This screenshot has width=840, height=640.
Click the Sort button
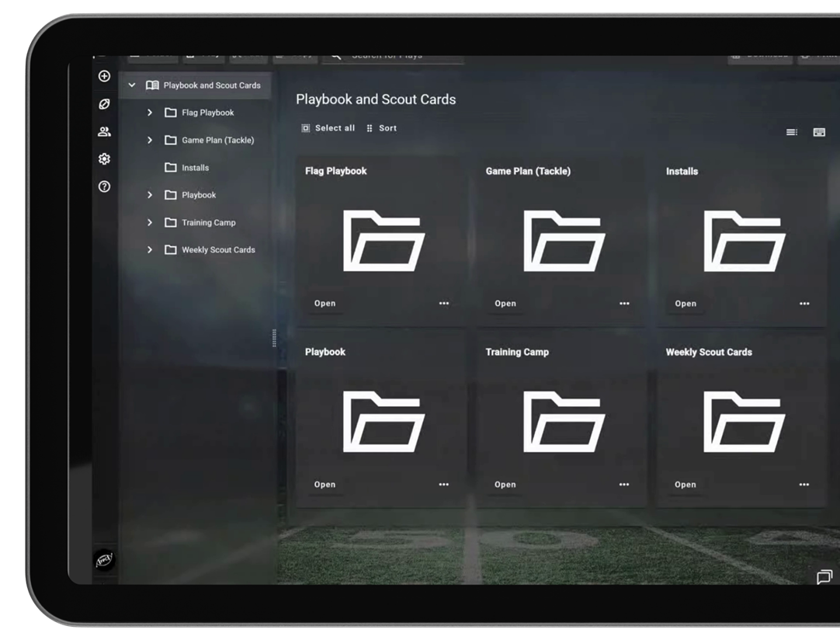(381, 128)
